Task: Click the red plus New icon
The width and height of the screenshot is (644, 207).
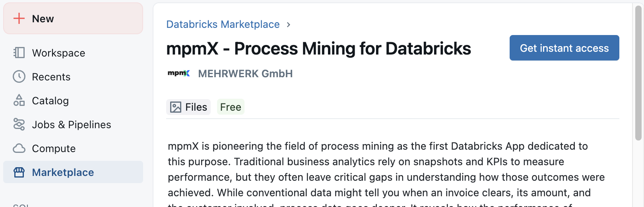Action: (19, 18)
